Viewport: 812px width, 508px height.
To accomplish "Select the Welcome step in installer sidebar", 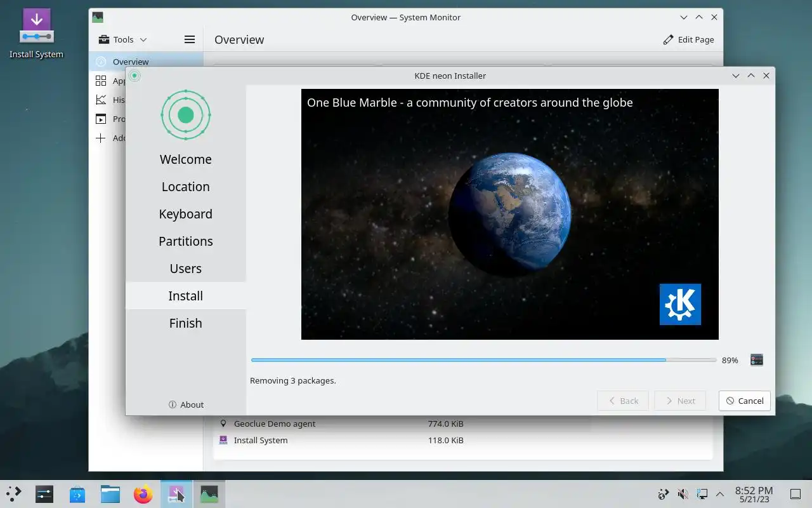I will (x=186, y=159).
